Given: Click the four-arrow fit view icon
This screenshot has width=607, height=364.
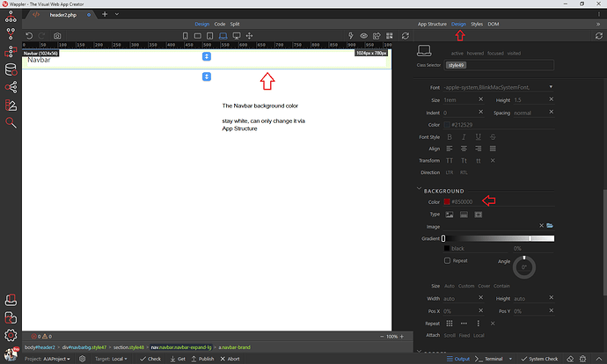Looking at the screenshot, I should (x=249, y=35).
